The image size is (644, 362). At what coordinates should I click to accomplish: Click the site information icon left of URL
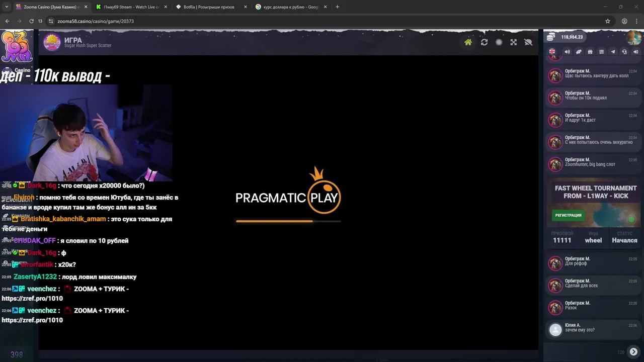coord(50,21)
